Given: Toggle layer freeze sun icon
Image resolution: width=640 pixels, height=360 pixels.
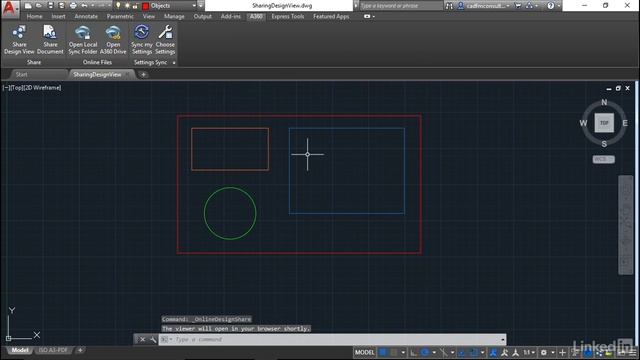Looking at the screenshot, I should (127, 6).
